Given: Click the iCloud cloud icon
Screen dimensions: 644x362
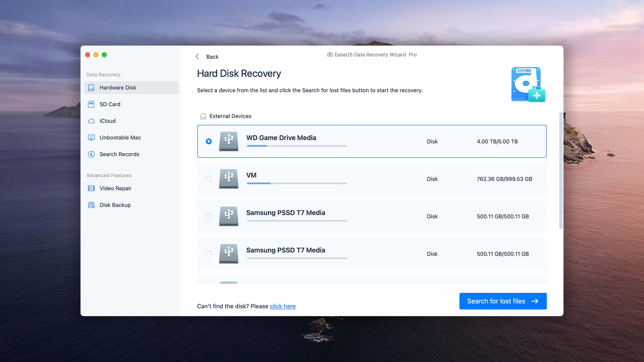Looking at the screenshot, I should [x=91, y=121].
